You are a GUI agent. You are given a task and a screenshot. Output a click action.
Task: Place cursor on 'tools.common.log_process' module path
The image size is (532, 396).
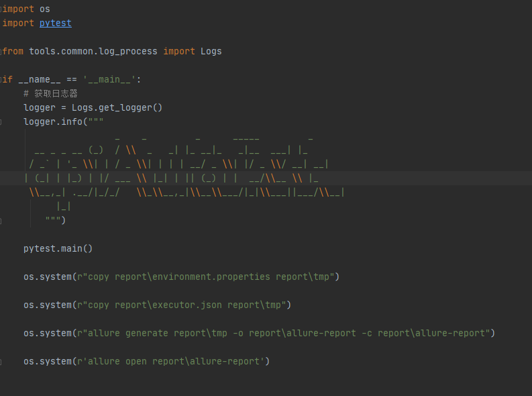tap(93, 51)
